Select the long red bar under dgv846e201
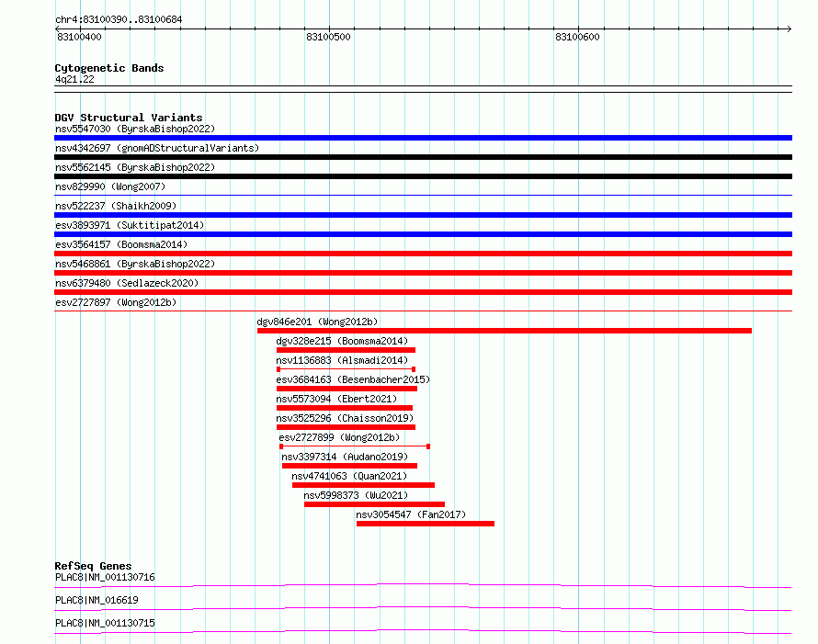This screenshot has width=818, height=644. [x=505, y=331]
